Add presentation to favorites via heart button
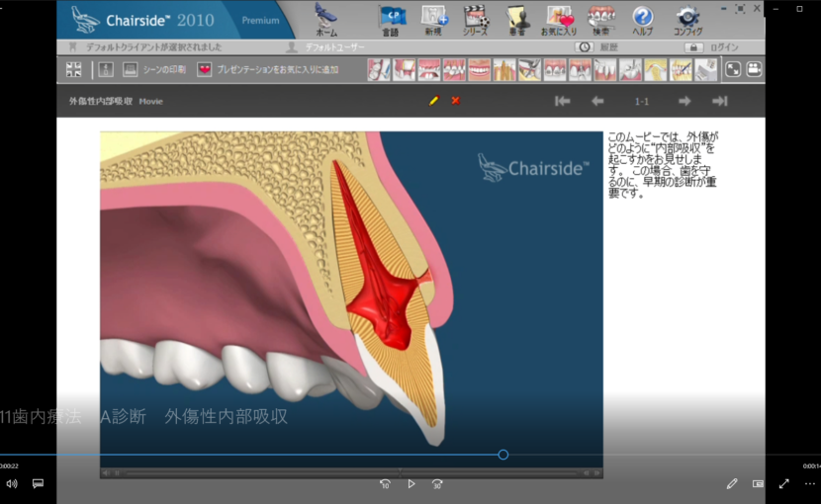 tap(267, 69)
